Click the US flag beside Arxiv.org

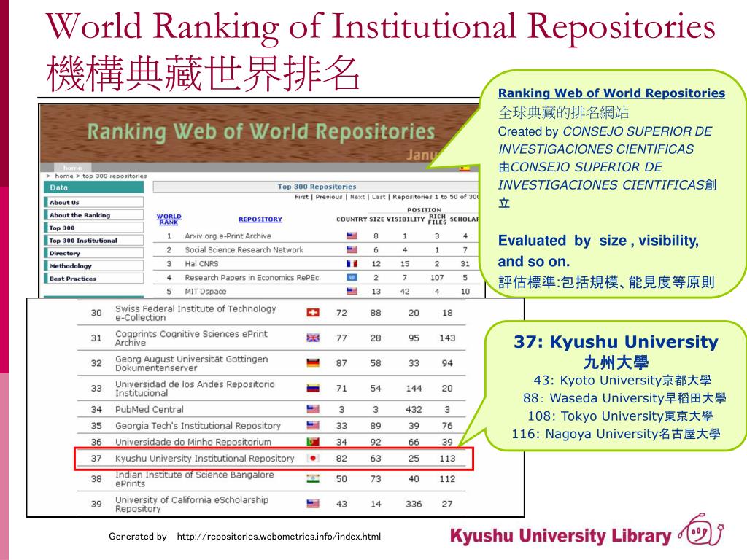tap(352, 236)
